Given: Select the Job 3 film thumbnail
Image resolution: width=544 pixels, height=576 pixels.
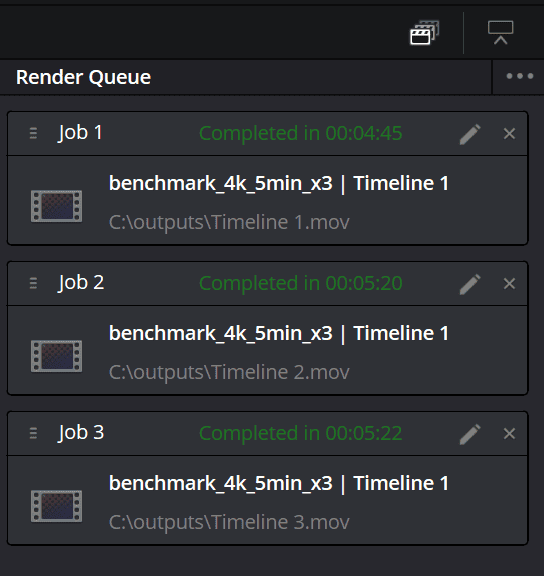Looking at the screenshot, I should 57,506.
